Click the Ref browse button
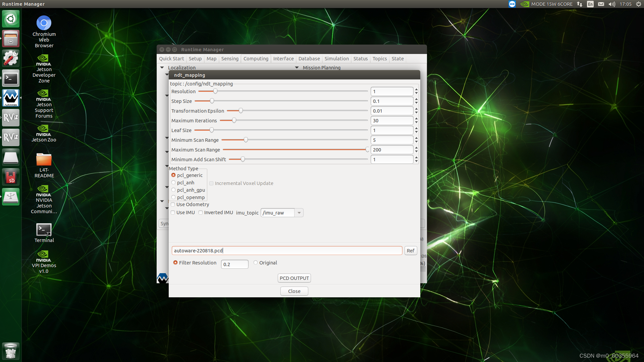The width and height of the screenshot is (644, 362). 411,251
